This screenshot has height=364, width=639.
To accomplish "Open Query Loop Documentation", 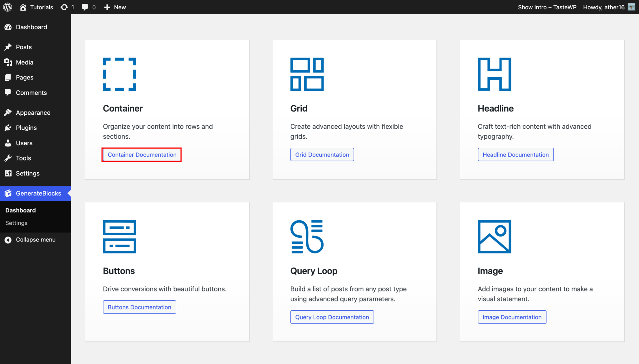I will (x=332, y=317).
